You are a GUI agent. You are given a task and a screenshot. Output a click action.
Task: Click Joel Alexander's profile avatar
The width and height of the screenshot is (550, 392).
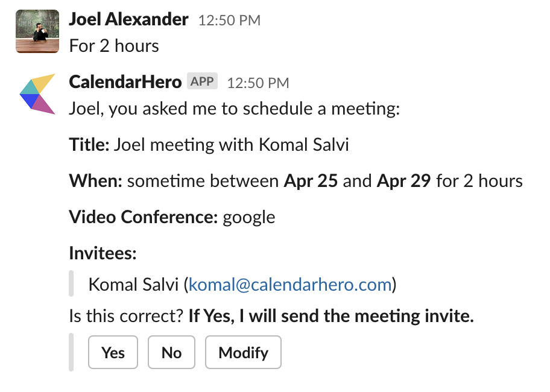37,31
